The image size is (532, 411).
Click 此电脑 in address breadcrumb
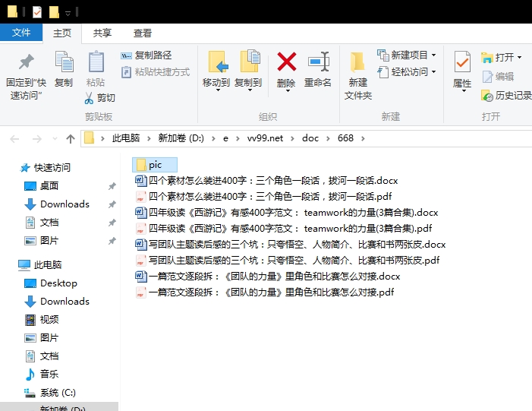pos(126,138)
